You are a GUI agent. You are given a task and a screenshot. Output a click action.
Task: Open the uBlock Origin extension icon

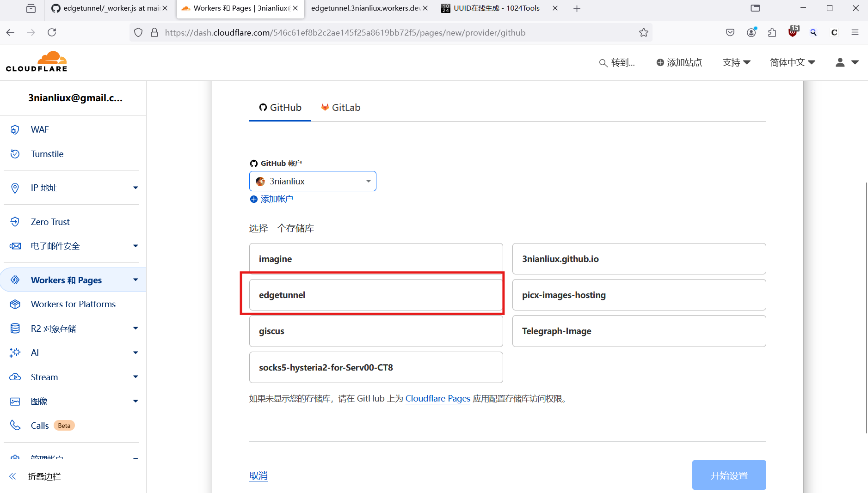pos(793,32)
